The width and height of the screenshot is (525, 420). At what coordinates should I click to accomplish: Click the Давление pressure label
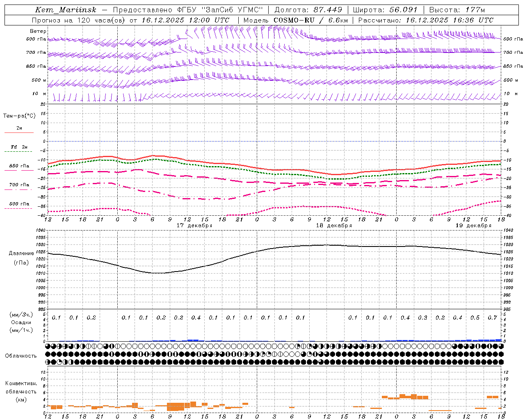click(21, 253)
